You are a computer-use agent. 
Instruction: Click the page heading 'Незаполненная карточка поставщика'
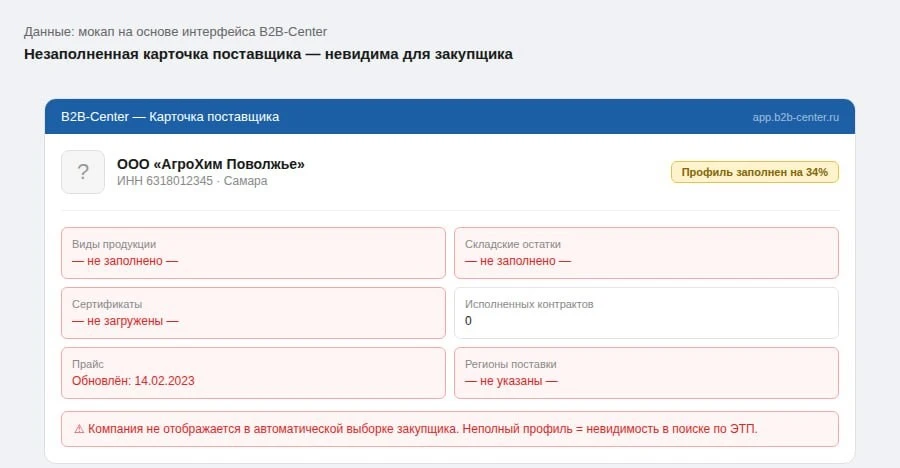tap(162, 55)
